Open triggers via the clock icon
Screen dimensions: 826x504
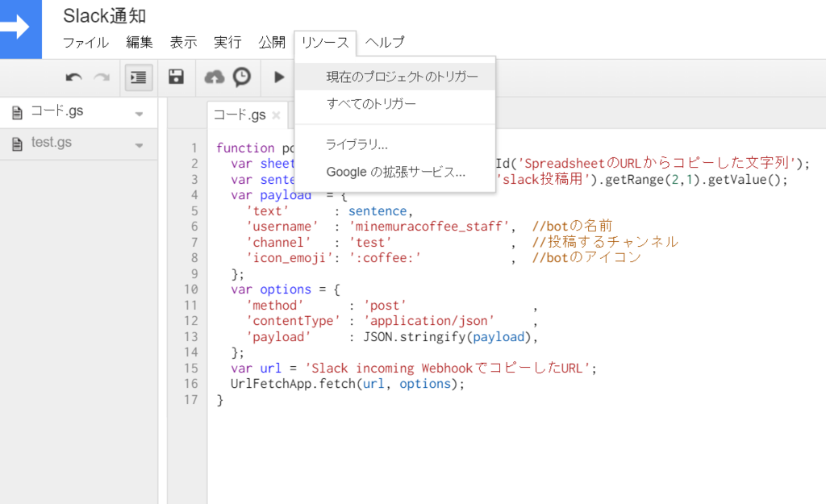tap(242, 77)
